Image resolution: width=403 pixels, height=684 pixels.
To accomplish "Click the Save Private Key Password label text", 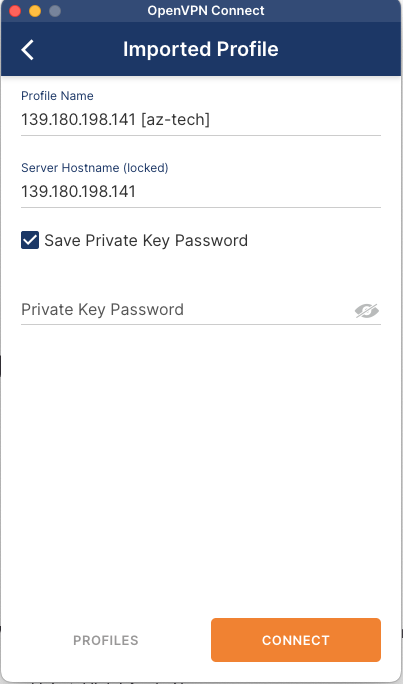I will point(146,241).
